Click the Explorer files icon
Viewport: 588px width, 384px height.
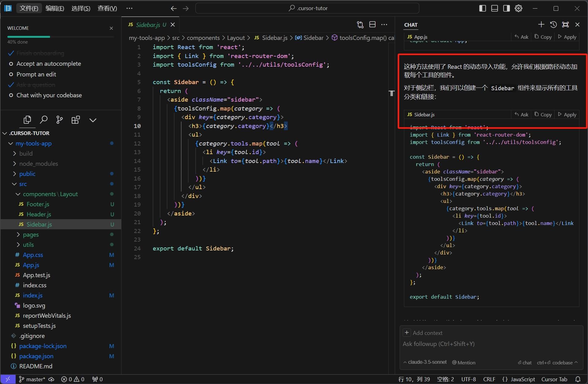point(27,120)
